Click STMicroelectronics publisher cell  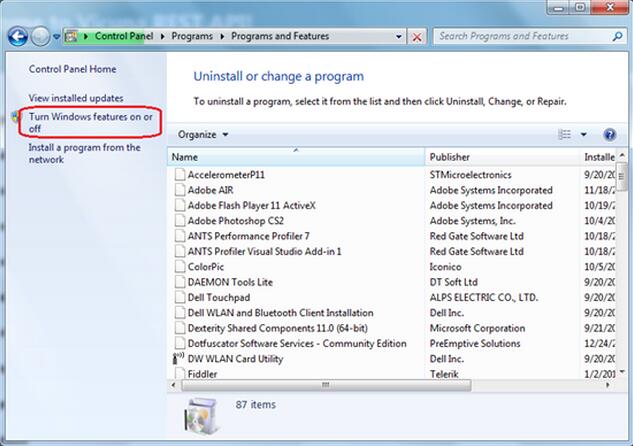(x=470, y=175)
